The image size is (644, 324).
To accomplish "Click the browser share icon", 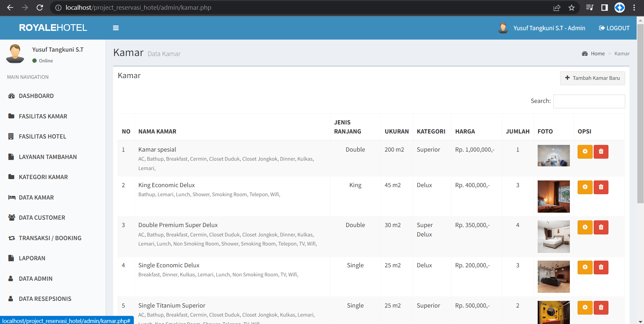I will click(x=557, y=8).
